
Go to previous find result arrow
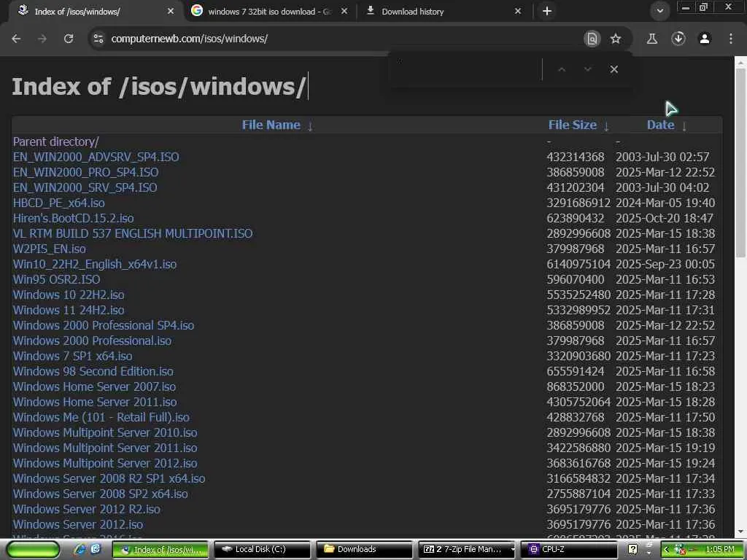point(562,69)
